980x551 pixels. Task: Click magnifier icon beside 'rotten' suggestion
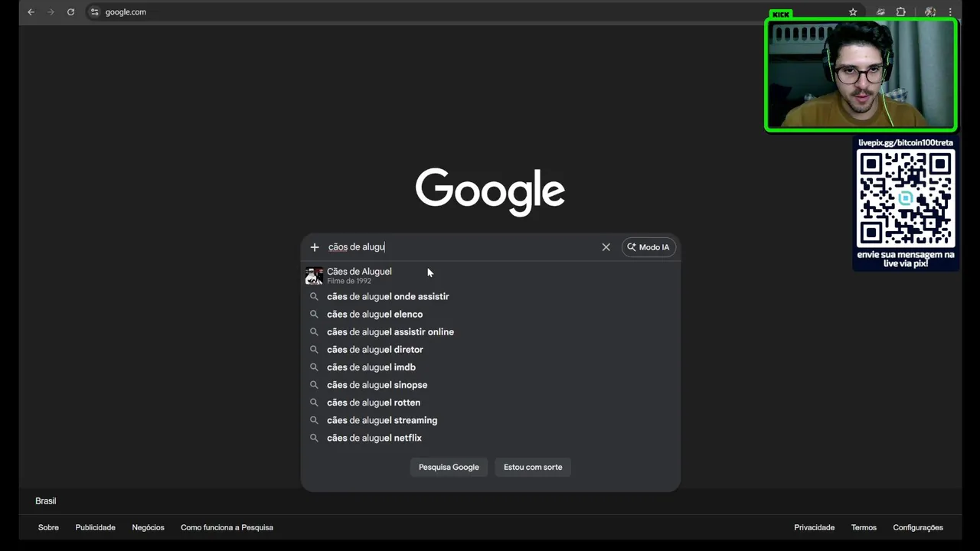tap(314, 403)
